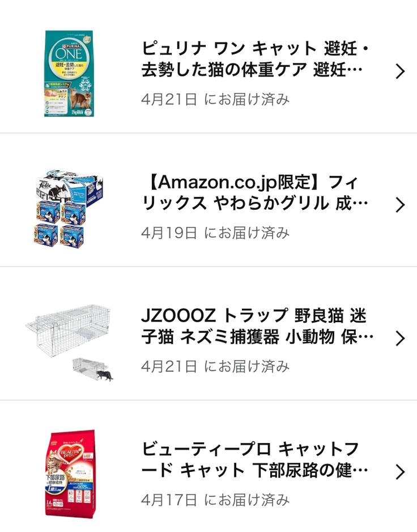Select the 4月17日 にお届け済み delivery status
The image size is (417, 532).
(x=215, y=500)
